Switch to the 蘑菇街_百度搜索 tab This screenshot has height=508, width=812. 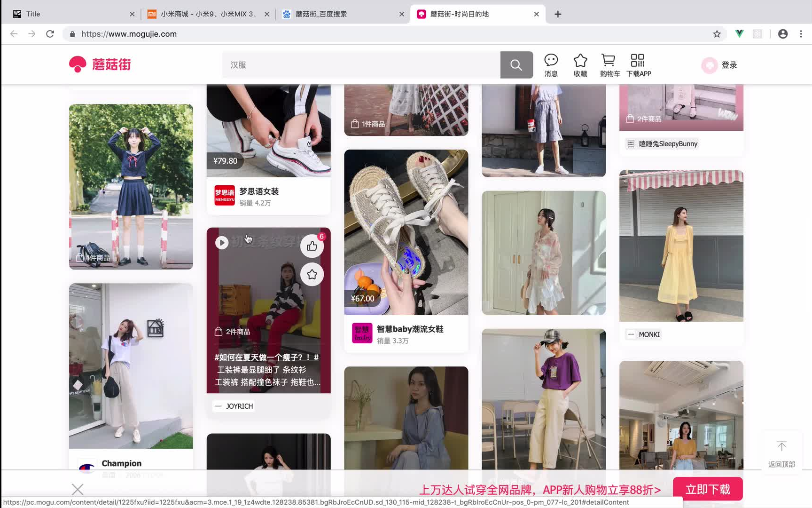click(343, 14)
